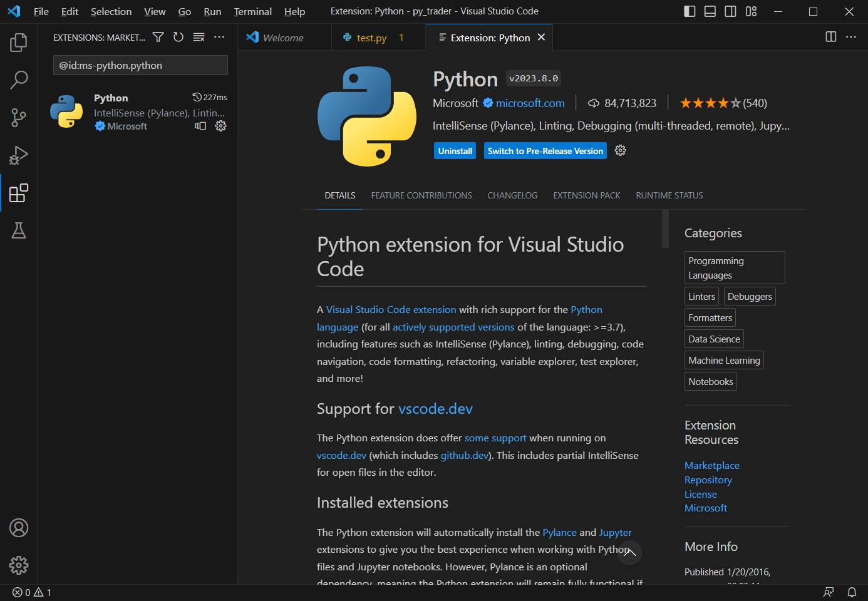868x601 pixels.
Task: Filter extensions with the funnel icon
Action: pyautogui.click(x=158, y=38)
